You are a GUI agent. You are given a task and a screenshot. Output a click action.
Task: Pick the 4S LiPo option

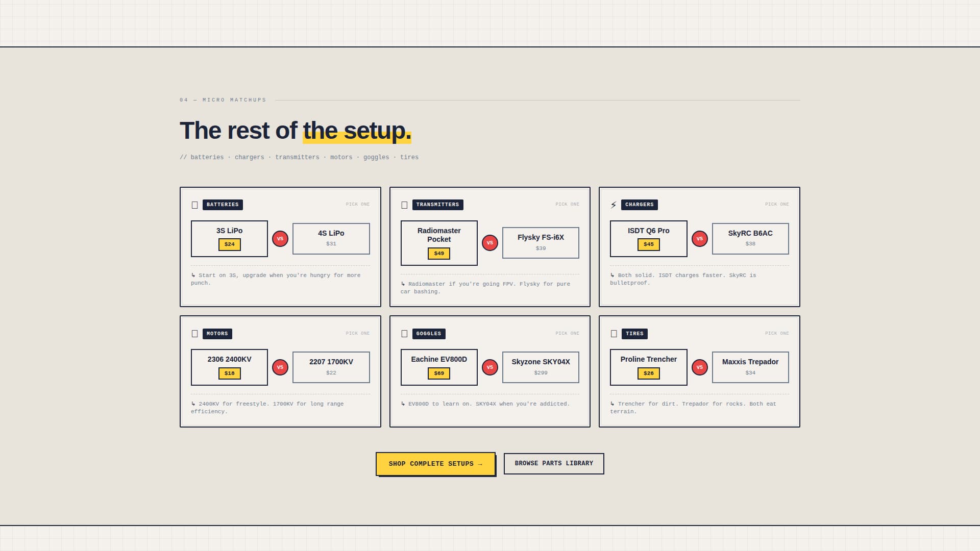331,239
